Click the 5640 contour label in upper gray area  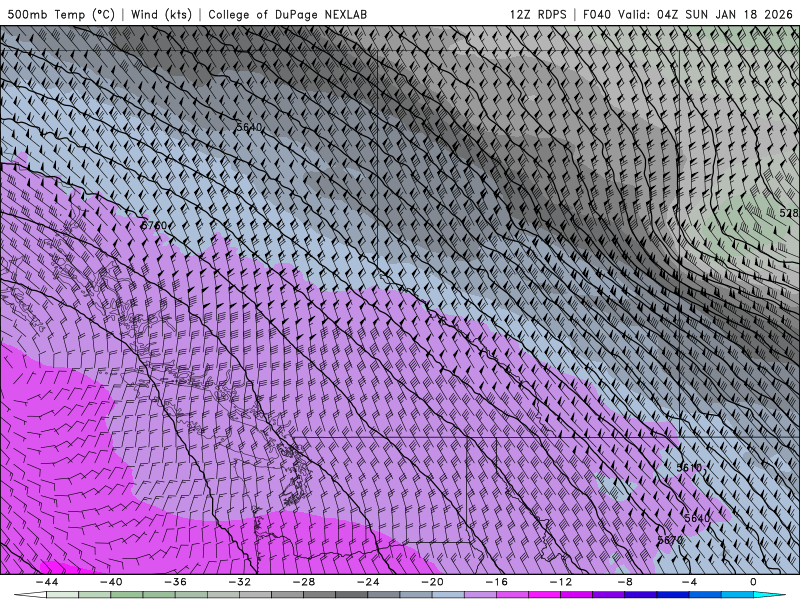249,127
